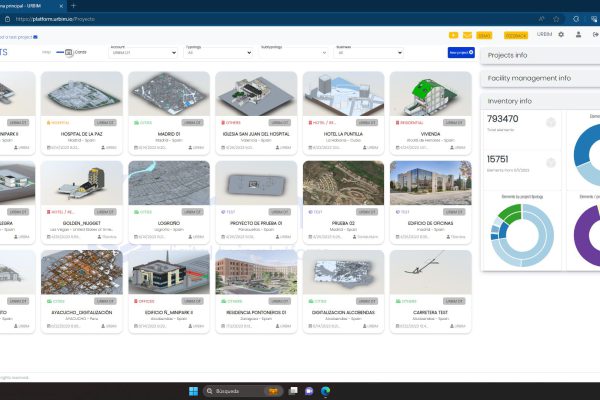Image resolution: width=600 pixels, height=400 pixels.
Task: Click dark blue segment of top right donut
Action: (583, 145)
